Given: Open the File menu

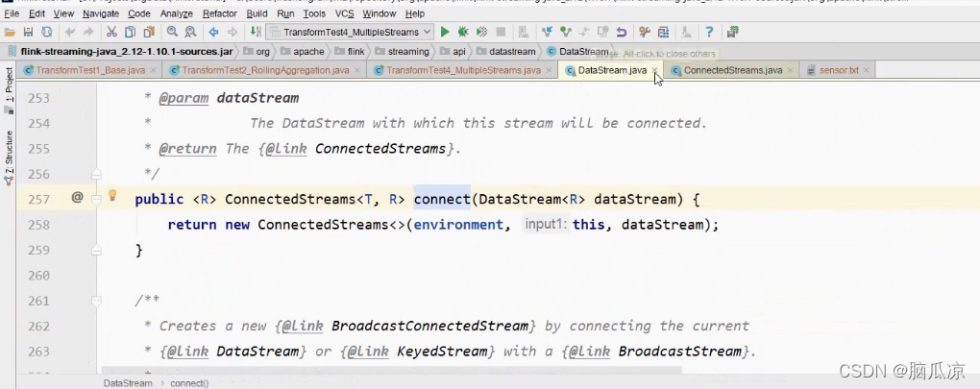Looking at the screenshot, I should coord(12,13).
